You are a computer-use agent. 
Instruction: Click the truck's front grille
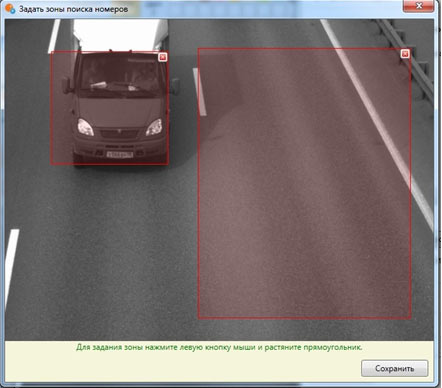pyautogui.click(x=119, y=134)
